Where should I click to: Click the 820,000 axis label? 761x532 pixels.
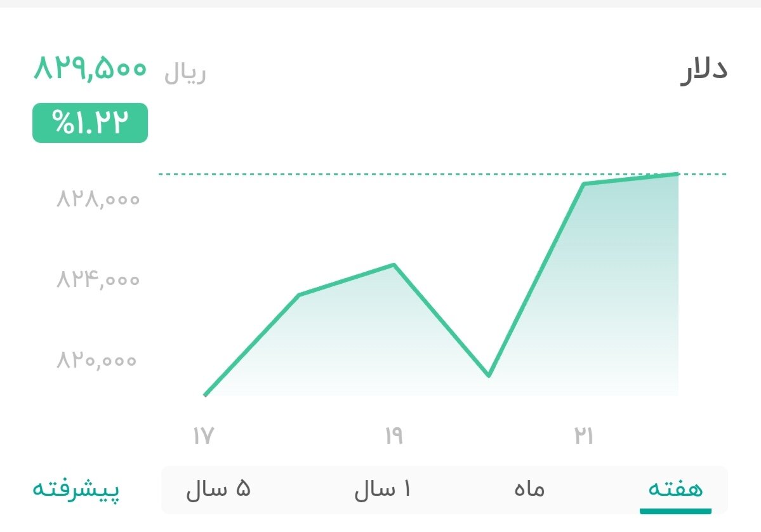coord(96,360)
